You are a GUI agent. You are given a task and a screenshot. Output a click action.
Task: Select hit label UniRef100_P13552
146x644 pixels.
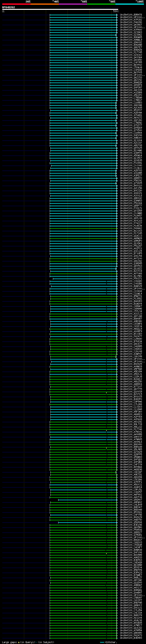(x=131, y=299)
